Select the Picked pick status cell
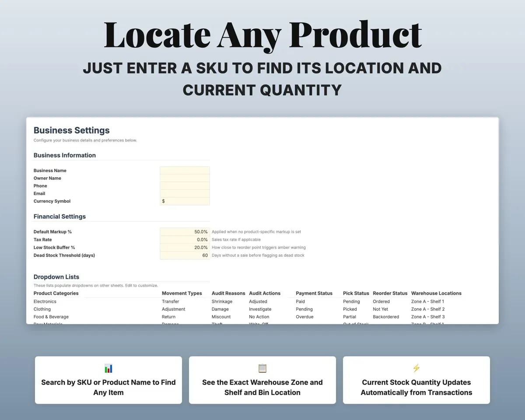Screen dimensions: 525x420 coord(350,309)
